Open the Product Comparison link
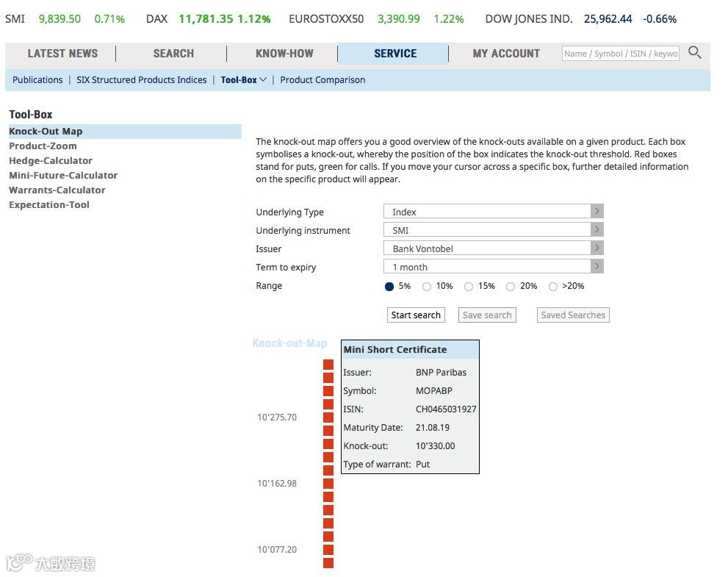This screenshot has width=728, height=577. coord(322,80)
